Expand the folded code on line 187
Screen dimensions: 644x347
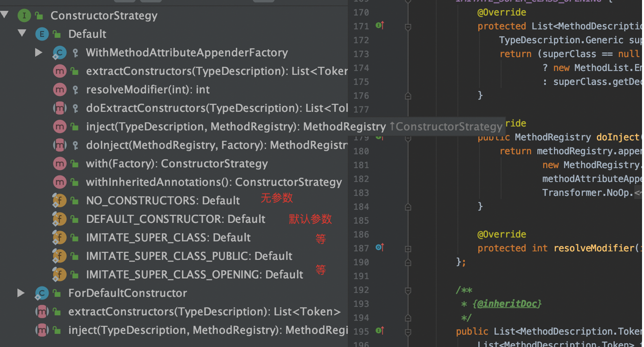coord(408,249)
